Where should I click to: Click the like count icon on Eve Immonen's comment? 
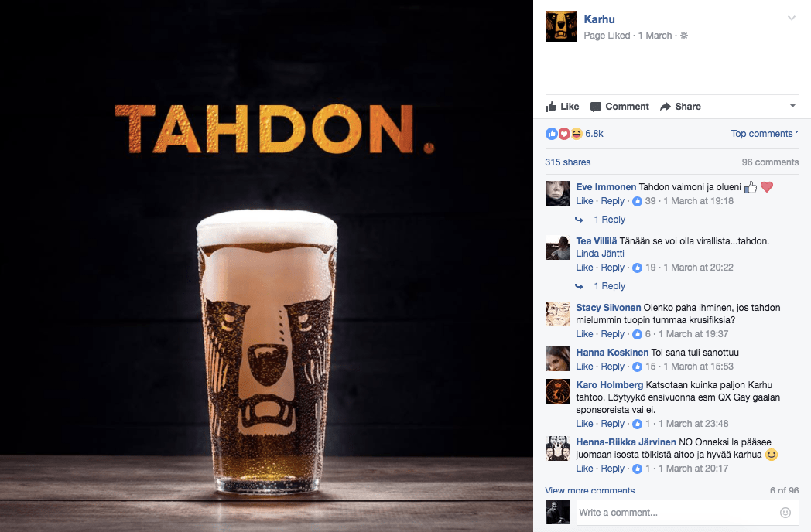637,201
